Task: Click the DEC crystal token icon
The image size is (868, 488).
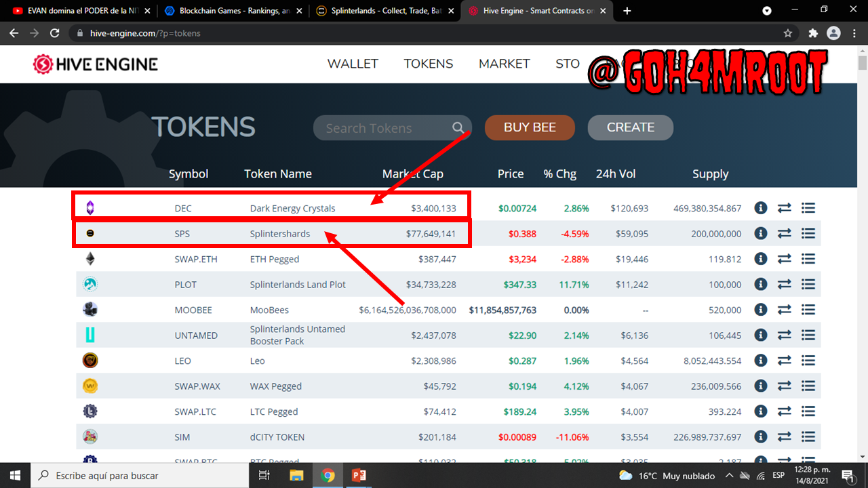Action: click(90, 208)
